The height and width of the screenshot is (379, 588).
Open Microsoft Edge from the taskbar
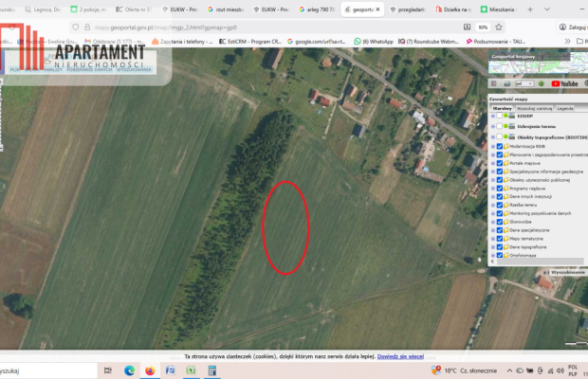pos(129,370)
